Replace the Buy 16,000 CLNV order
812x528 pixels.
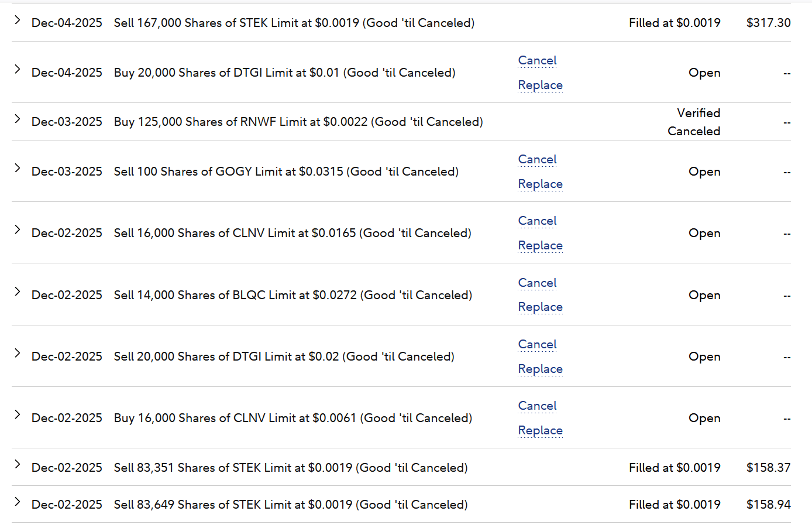point(540,430)
